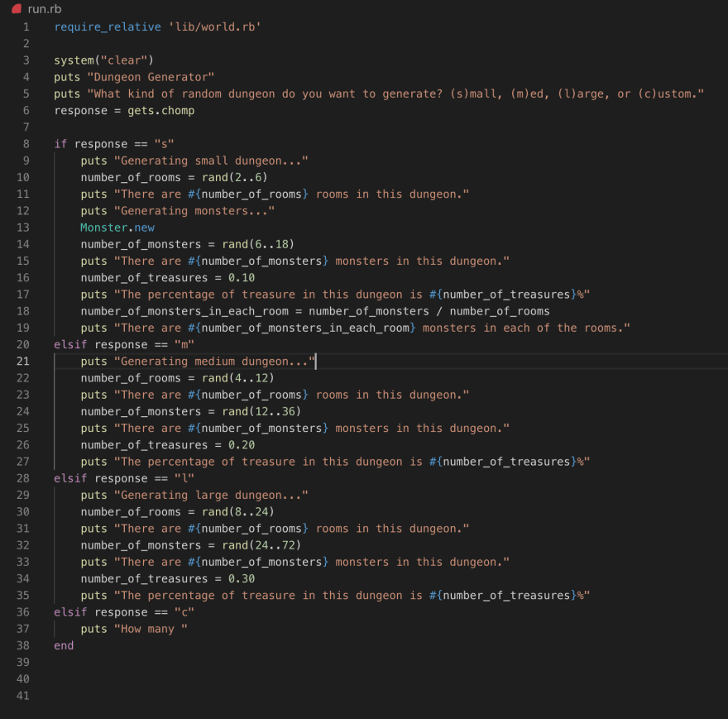Click 'rand(24..72)' on line 32
This screenshot has height=719, width=728.
[261, 545]
